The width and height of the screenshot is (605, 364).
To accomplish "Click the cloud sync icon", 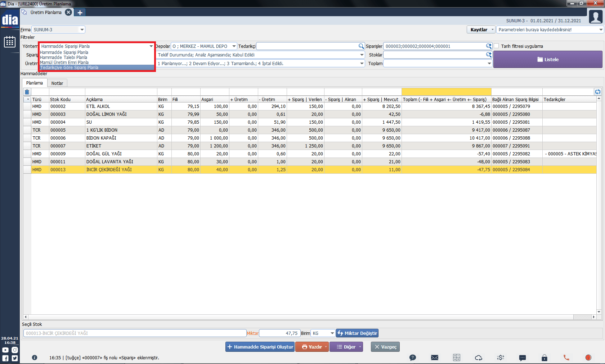I will (x=479, y=358).
